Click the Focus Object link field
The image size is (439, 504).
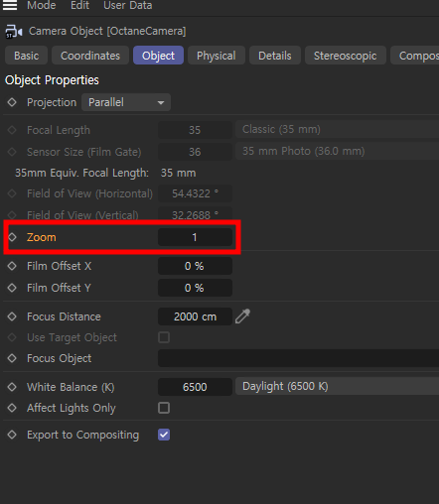[298, 358]
